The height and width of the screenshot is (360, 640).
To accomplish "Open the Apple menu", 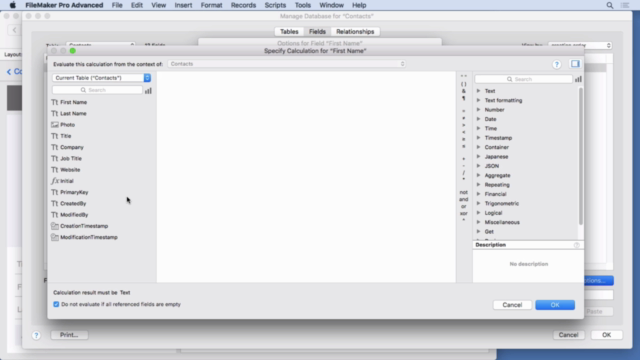I will click(13, 5).
